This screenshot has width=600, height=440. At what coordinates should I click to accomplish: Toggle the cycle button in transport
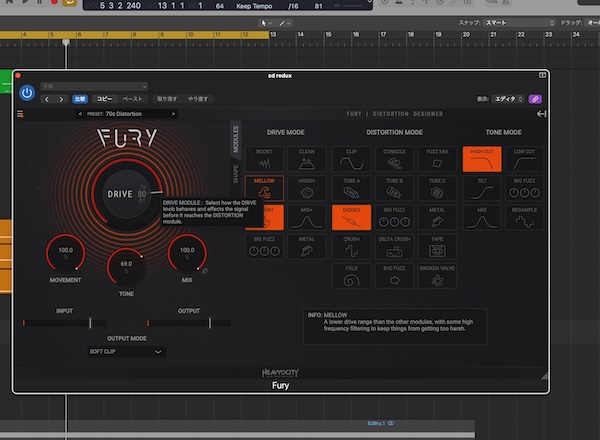[69, 2]
